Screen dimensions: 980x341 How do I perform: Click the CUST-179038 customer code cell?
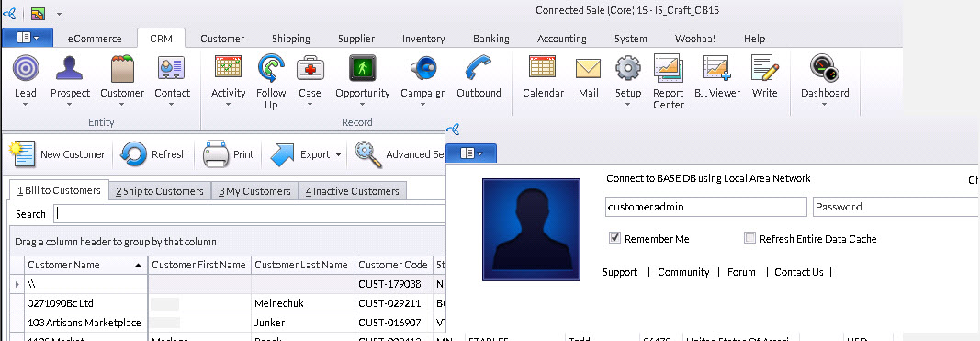393,284
